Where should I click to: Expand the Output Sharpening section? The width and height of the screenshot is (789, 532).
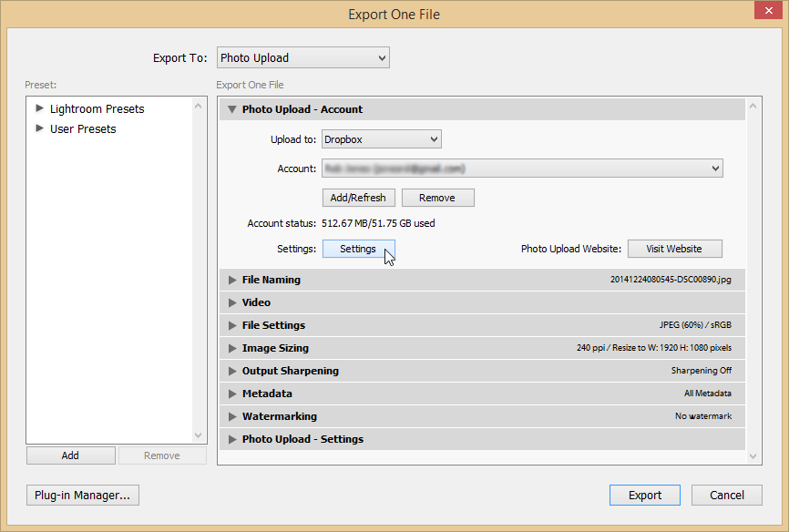pyautogui.click(x=232, y=371)
